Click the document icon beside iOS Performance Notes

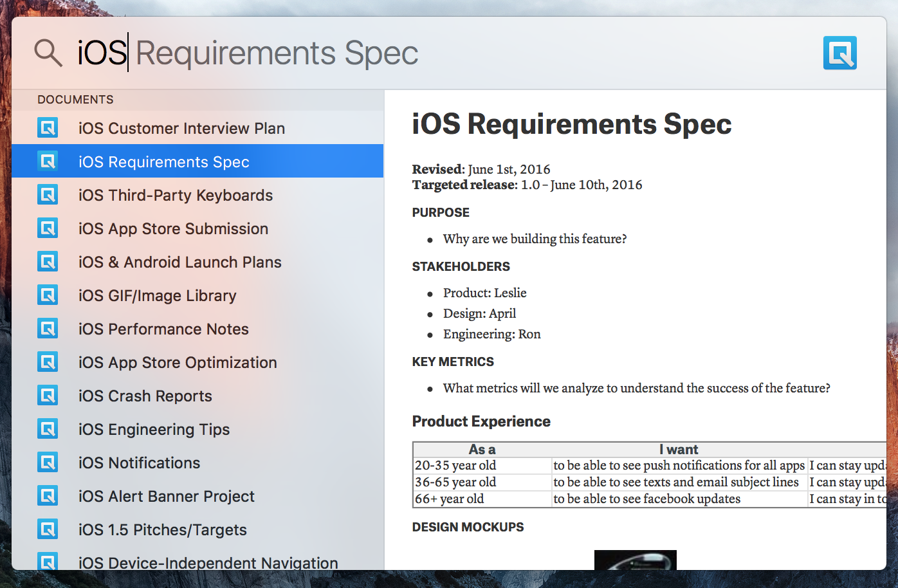(48, 329)
